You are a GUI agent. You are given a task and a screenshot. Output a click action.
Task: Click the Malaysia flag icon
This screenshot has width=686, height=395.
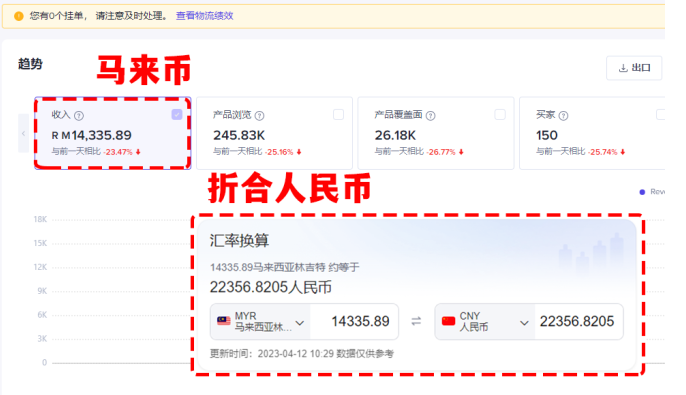point(224,322)
